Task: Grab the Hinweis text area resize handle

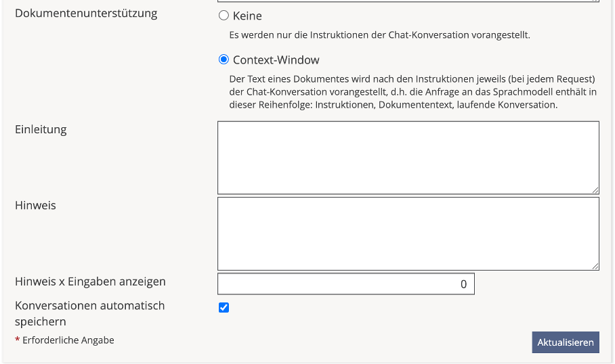Action: coord(595,267)
